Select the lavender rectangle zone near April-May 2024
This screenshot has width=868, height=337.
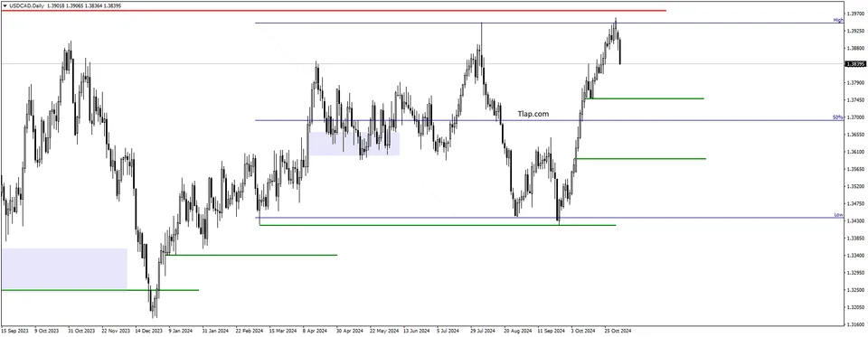(354, 144)
